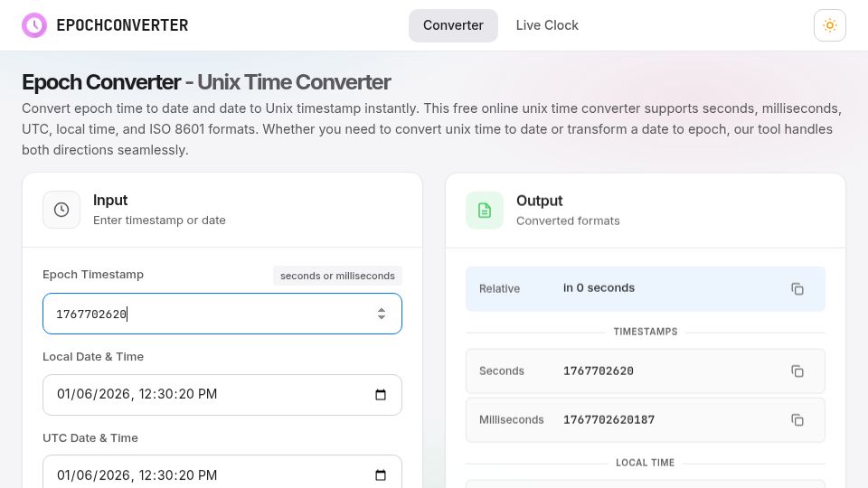This screenshot has height=488, width=868.
Task: Select the Milliseconds value 1767702620187
Action: point(609,420)
